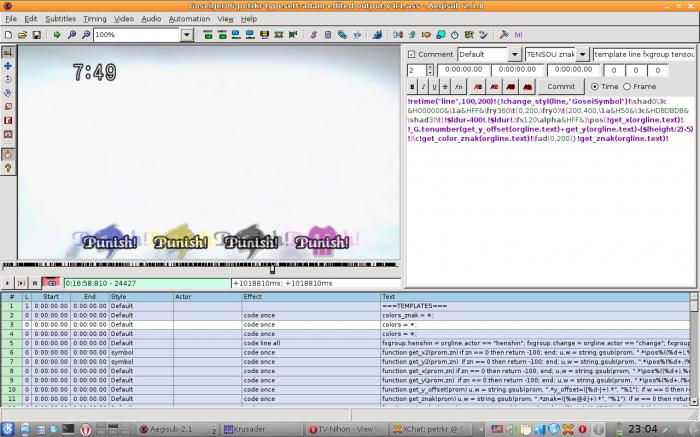Select the Frame radio button
Image resolution: width=700 pixels, height=437 pixels.
[x=627, y=87]
